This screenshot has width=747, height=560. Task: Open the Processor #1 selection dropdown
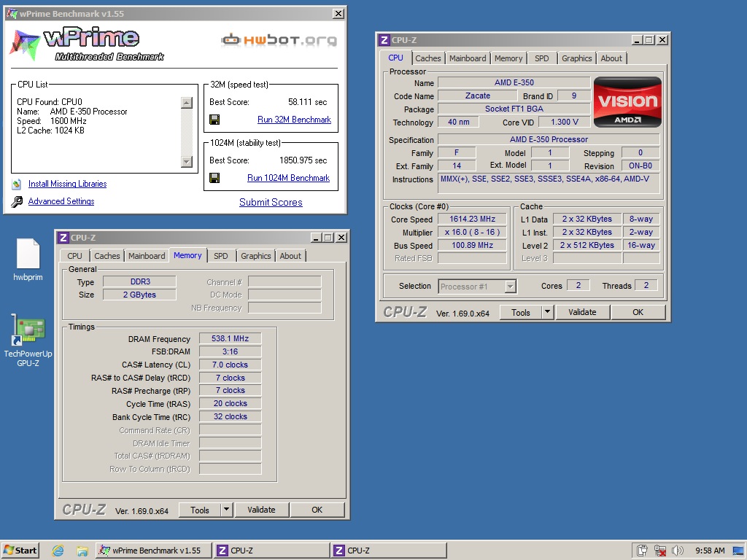coord(510,286)
